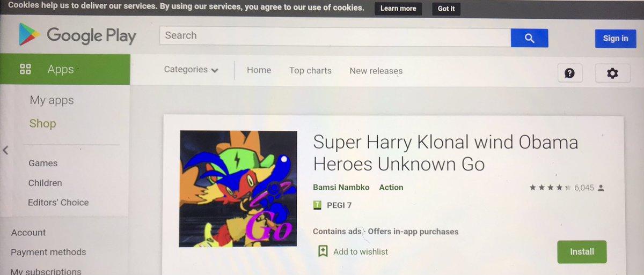The width and height of the screenshot is (644, 275).
Task: Open the Top charts tab
Action: coord(310,71)
